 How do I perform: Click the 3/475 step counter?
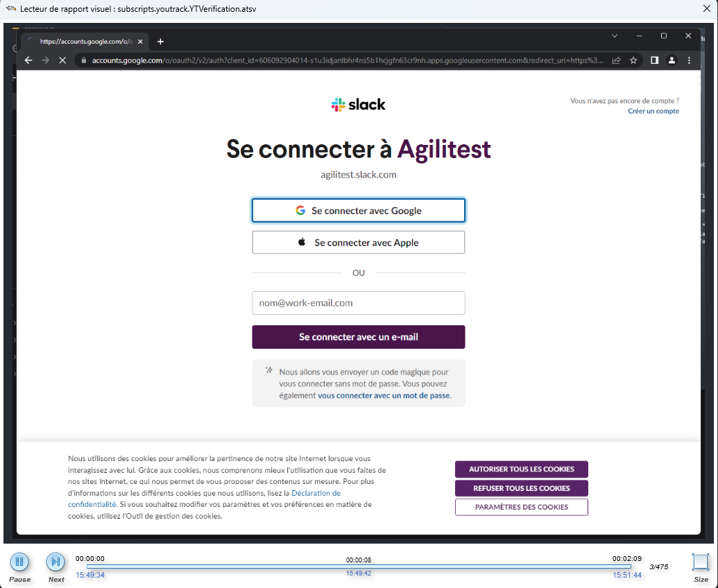coord(658,567)
